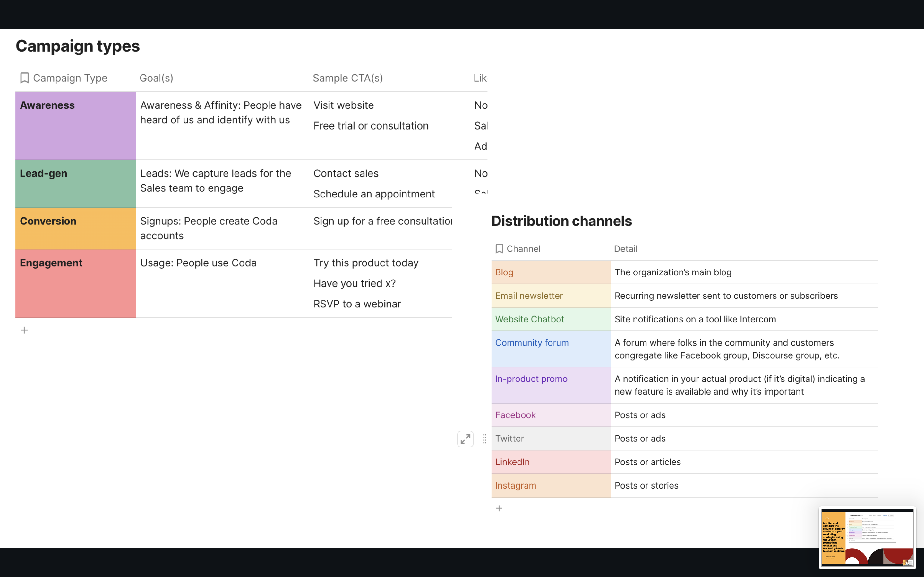Open the page preview thumbnail
The height and width of the screenshot is (577, 924).
coord(867,537)
